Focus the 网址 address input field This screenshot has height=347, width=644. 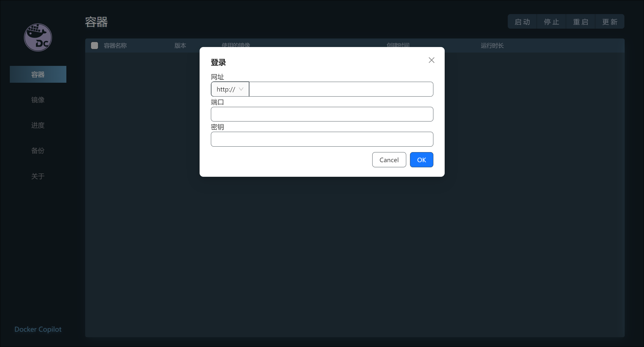pyautogui.click(x=341, y=89)
